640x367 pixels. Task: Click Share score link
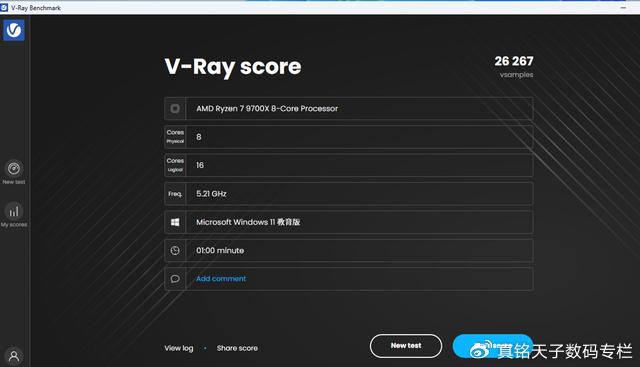point(237,348)
